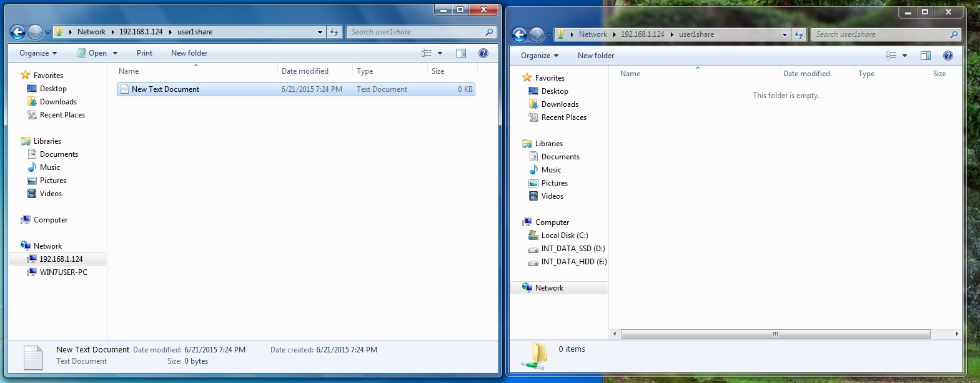Select 192.168.1.124 in left network tree
The image size is (980, 383).
pyautogui.click(x=57, y=259)
